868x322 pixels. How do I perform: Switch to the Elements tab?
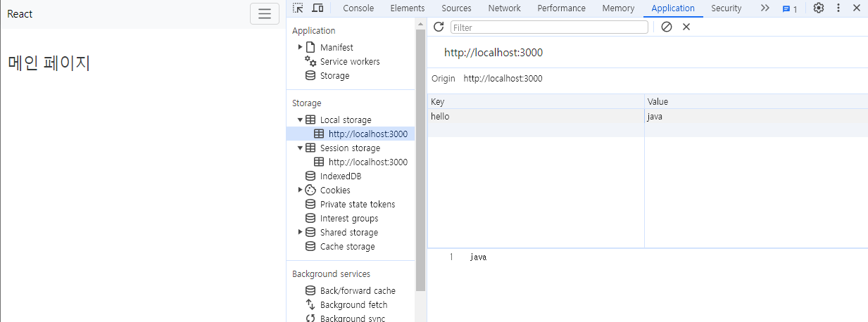[408, 8]
